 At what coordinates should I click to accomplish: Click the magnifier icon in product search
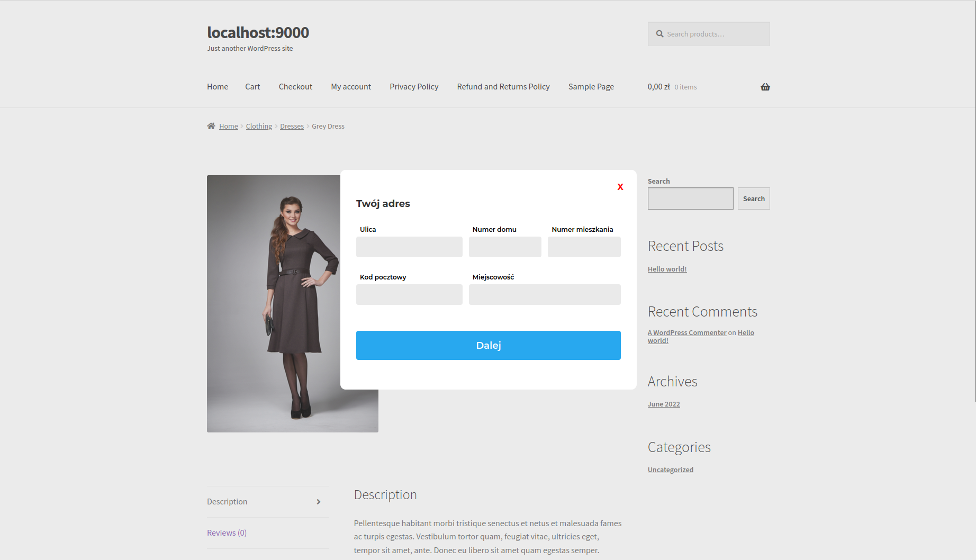pos(659,34)
